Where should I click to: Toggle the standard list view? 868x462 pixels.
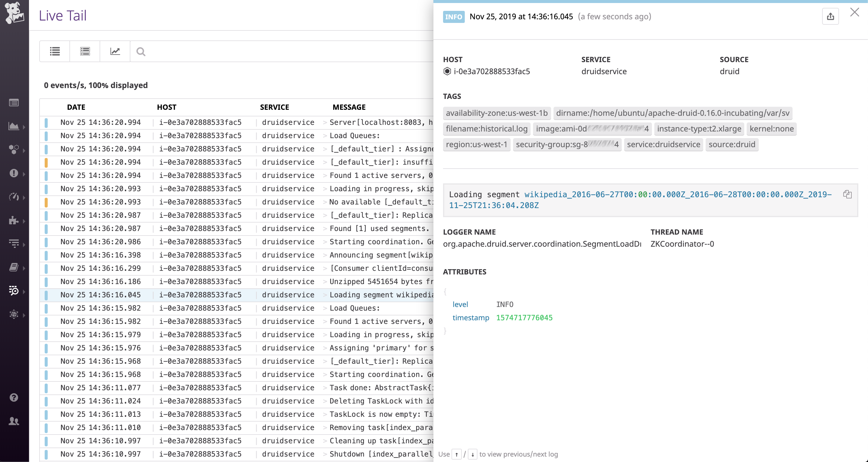[x=54, y=51]
